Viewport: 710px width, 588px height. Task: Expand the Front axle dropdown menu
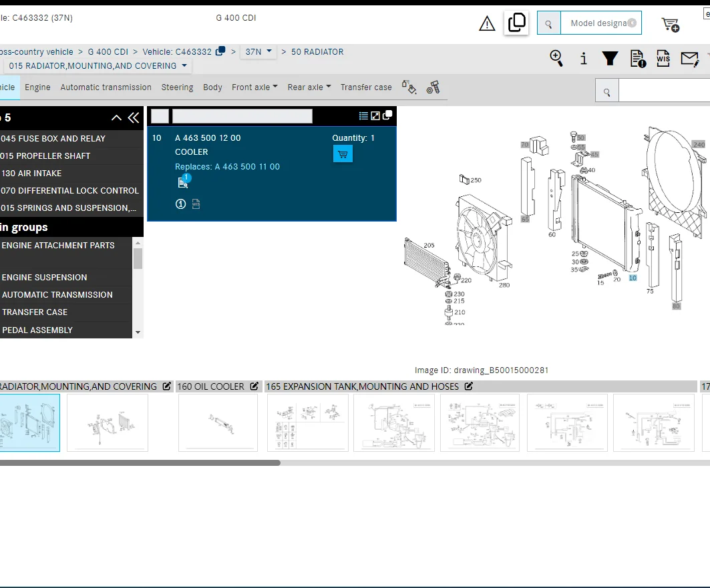pyautogui.click(x=254, y=87)
